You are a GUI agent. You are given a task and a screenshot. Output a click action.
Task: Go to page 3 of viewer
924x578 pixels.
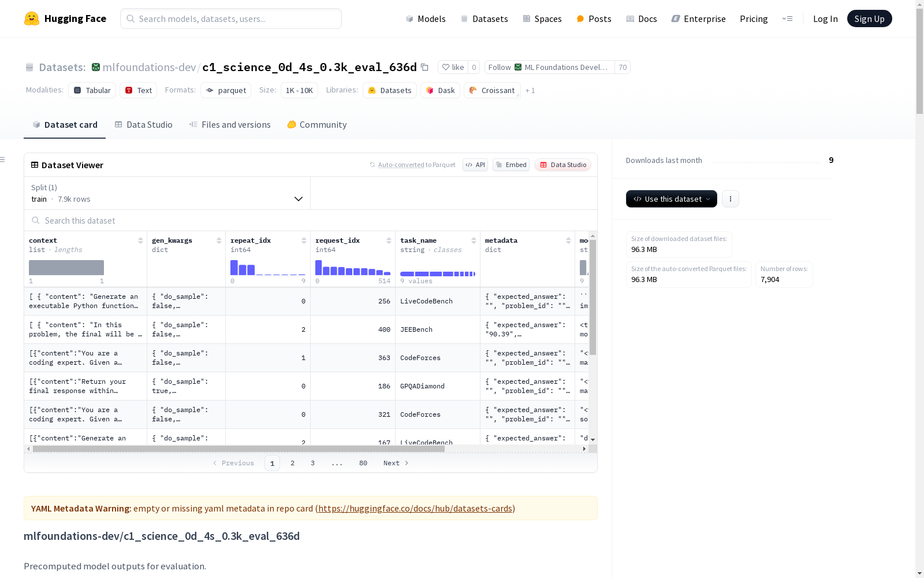313,463
